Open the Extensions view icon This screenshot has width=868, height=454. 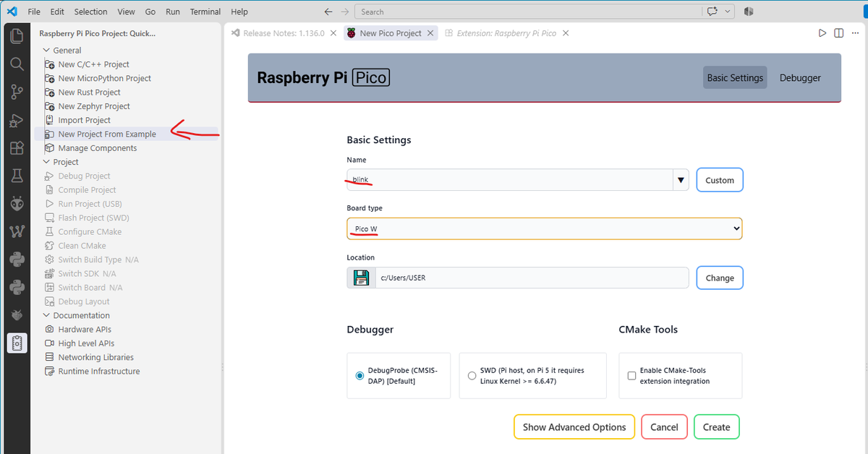[x=16, y=147]
